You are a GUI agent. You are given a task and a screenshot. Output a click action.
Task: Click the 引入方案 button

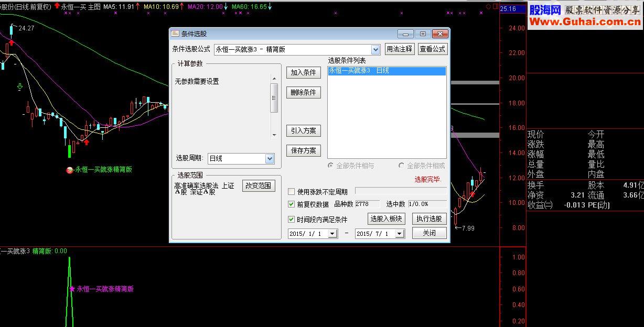[x=303, y=131]
